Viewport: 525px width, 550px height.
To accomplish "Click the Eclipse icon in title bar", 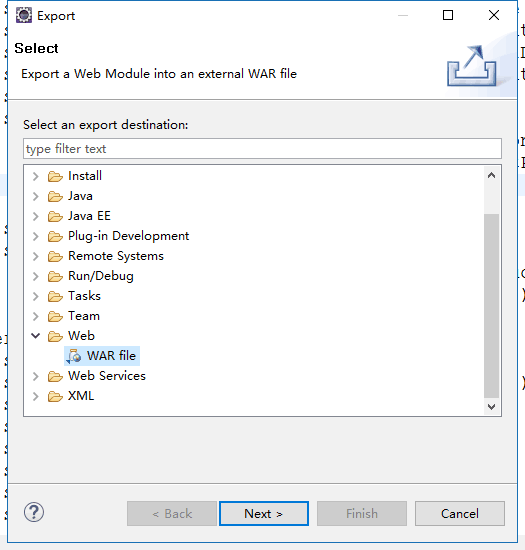I will tap(24, 15).
